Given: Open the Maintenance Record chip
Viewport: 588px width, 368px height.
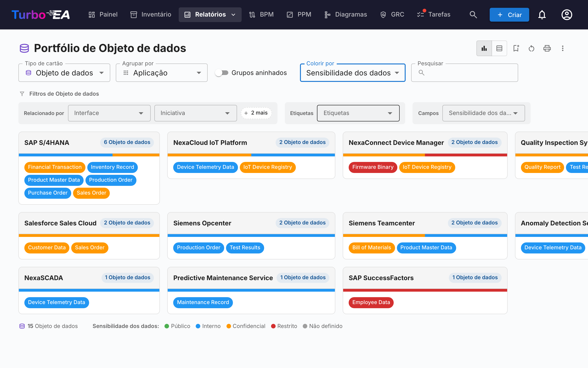Looking at the screenshot, I should tap(203, 302).
